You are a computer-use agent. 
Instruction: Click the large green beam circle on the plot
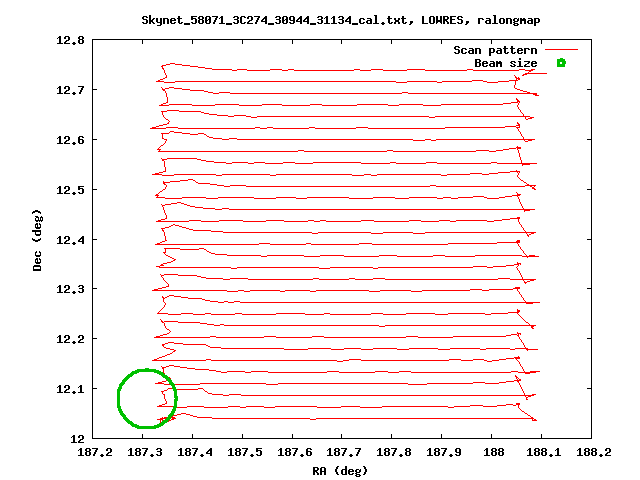[x=147, y=398]
